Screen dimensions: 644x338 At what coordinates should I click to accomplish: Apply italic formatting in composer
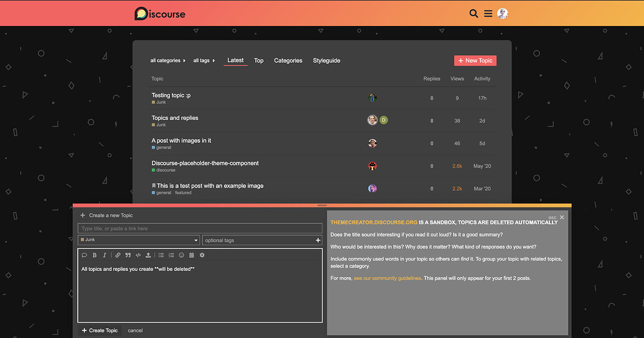(105, 255)
